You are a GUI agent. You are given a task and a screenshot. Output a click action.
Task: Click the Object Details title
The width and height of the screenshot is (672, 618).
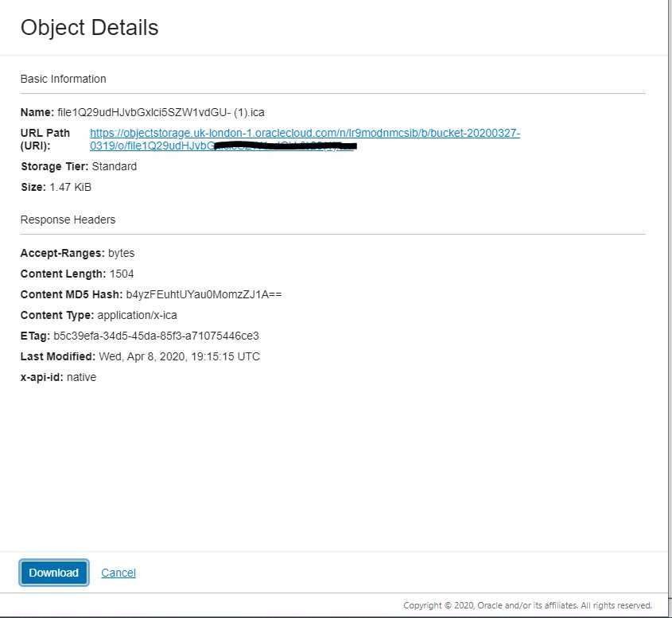(89, 28)
